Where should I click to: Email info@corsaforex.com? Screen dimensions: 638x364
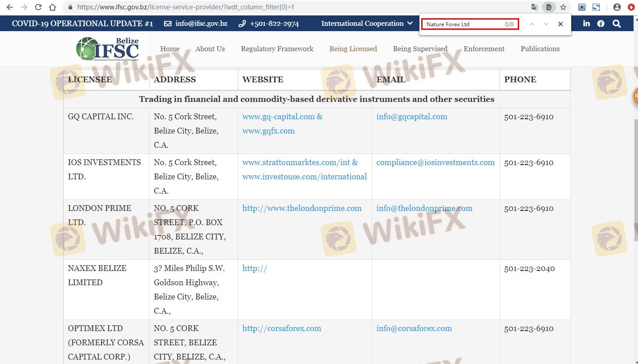pos(414,328)
